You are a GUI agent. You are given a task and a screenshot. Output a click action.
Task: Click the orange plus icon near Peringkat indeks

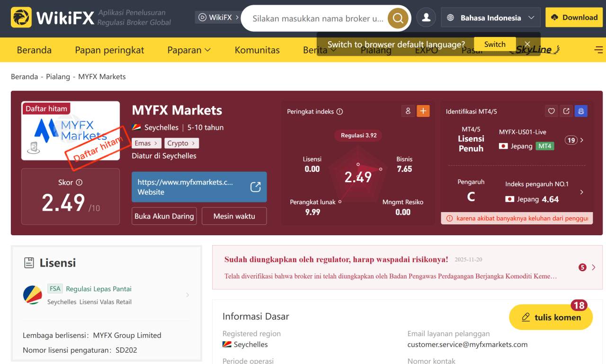[x=423, y=110]
